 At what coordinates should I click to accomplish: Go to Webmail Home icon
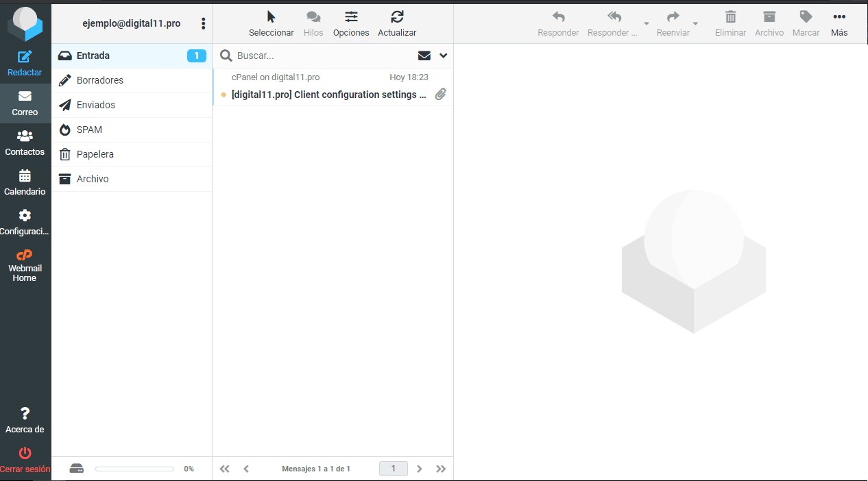[25, 256]
